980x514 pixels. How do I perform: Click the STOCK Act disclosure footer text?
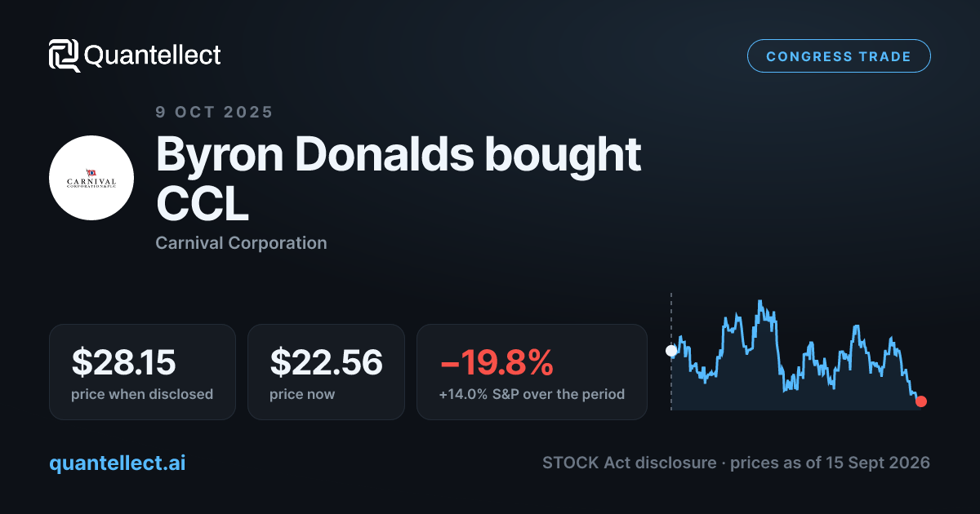pos(736,463)
